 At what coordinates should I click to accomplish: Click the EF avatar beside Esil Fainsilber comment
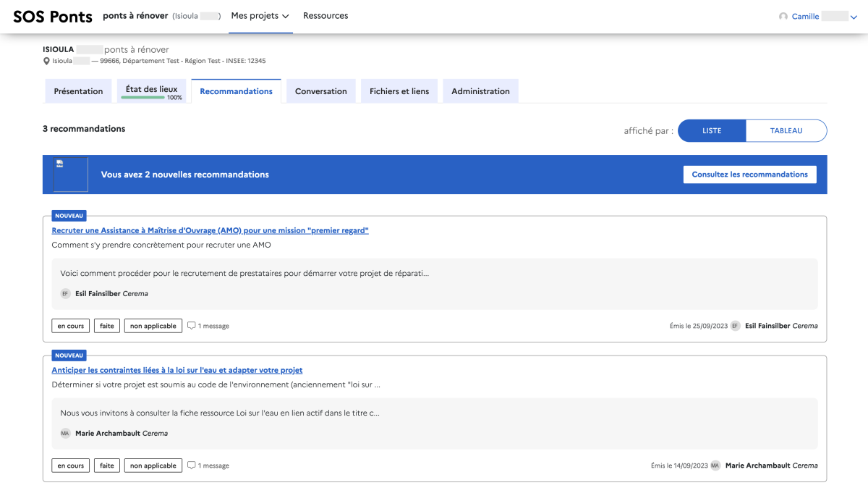(x=65, y=294)
